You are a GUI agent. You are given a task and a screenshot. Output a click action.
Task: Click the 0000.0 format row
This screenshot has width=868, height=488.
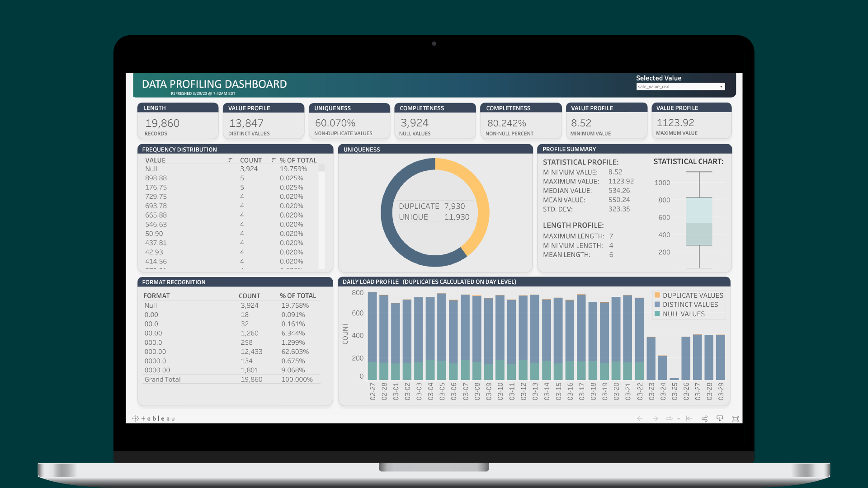pyautogui.click(x=231, y=361)
